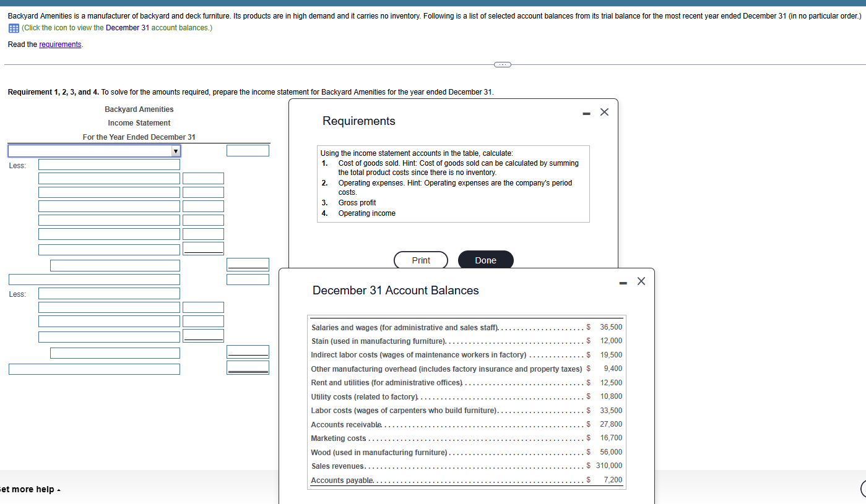Image resolution: width=866 pixels, height=504 pixels.
Task: Close the Requirements dialog
Action: pyautogui.click(x=605, y=112)
